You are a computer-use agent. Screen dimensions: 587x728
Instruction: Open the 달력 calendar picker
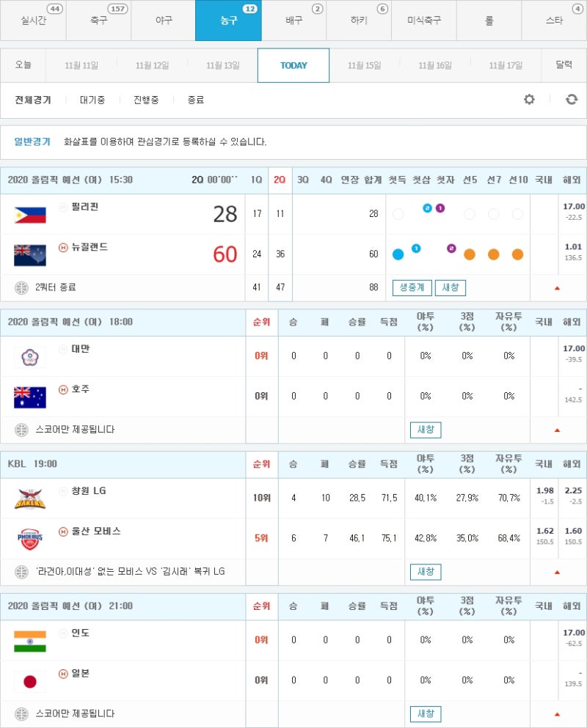[564, 65]
